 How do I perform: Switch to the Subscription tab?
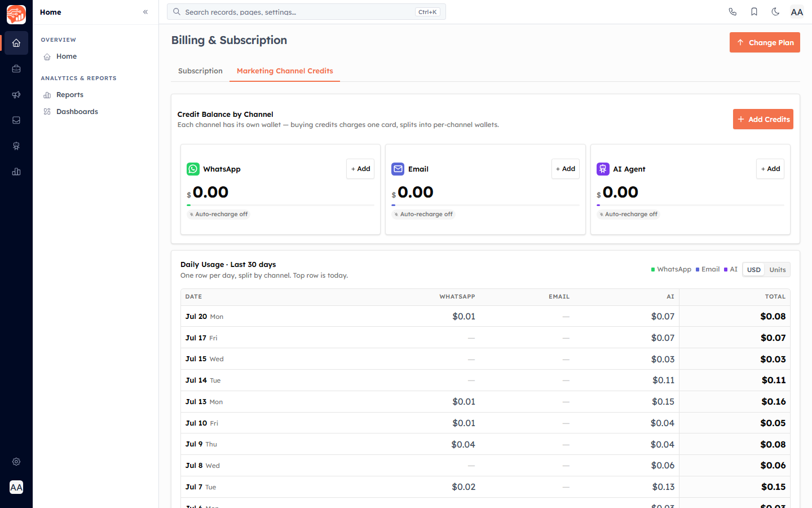click(x=200, y=71)
